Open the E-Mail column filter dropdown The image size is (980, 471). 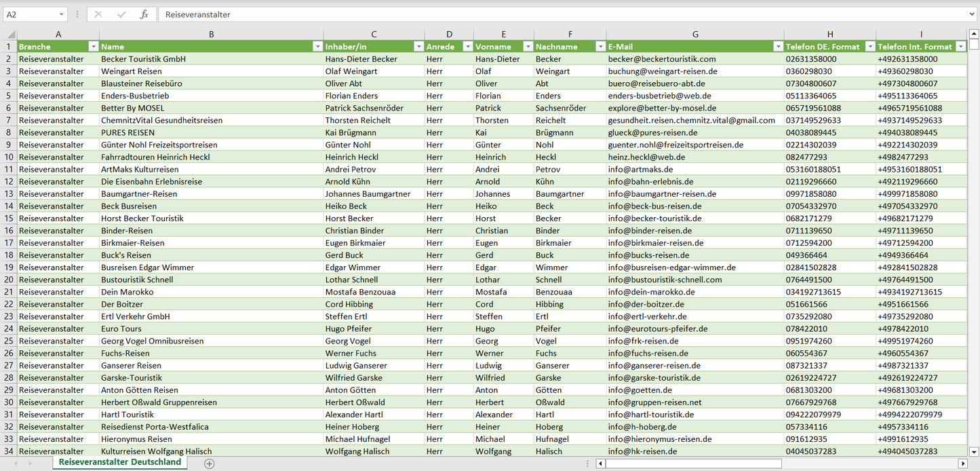point(777,47)
